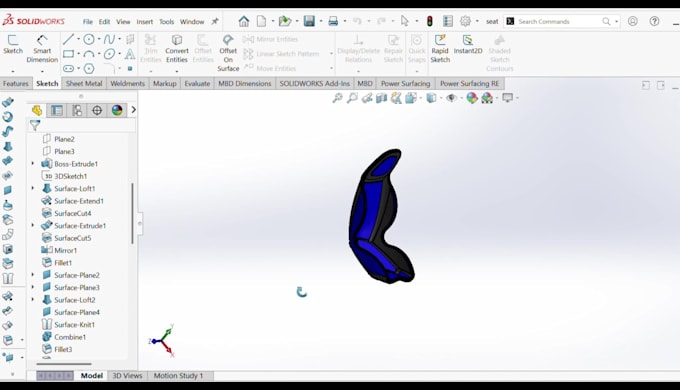Expand Surface-Extrude1 feature
Viewport: 680px width, 390px height.
(33, 225)
